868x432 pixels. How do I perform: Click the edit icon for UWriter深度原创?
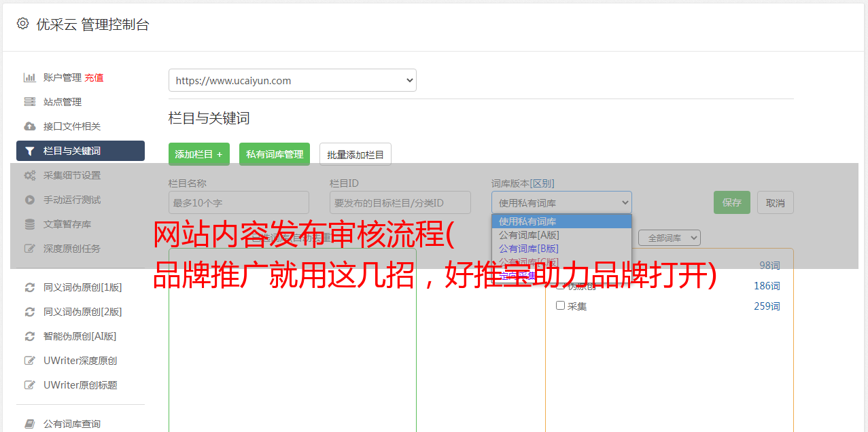coord(30,361)
